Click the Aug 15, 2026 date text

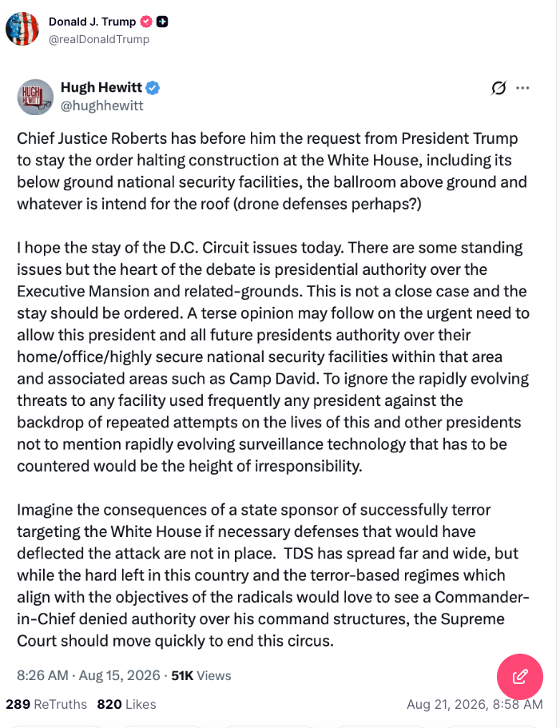point(119,675)
